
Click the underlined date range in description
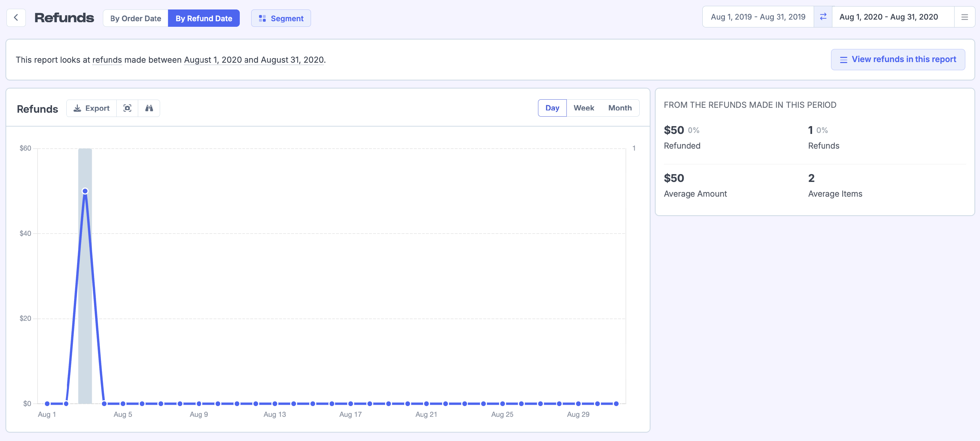click(254, 60)
